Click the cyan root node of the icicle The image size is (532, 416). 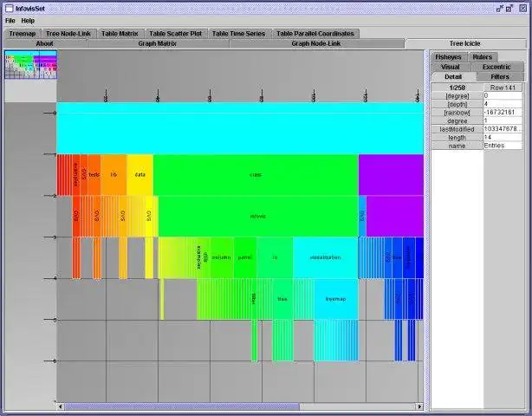pyautogui.click(x=240, y=128)
